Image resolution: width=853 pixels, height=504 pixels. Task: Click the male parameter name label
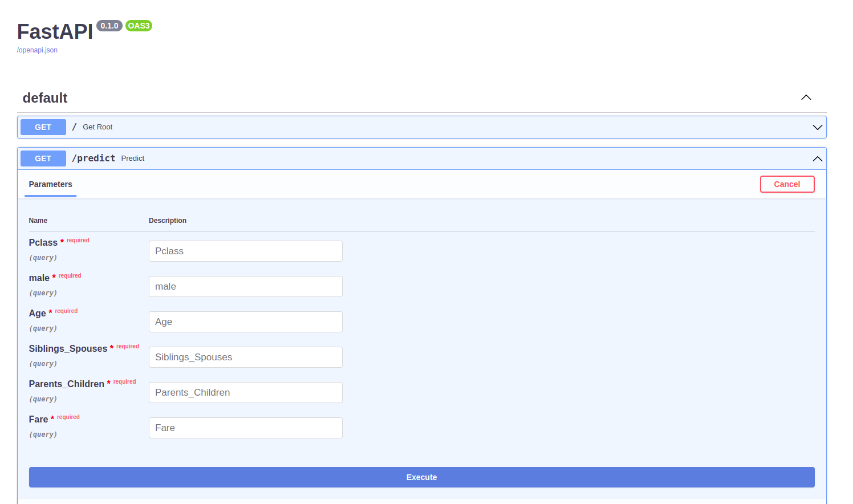[x=39, y=278]
